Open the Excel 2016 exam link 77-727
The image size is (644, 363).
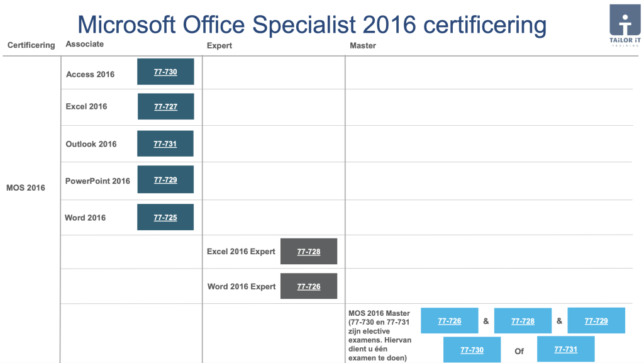pyautogui.click(x=165, y=107)
